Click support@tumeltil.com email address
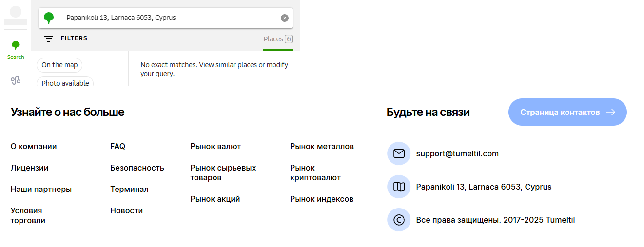Screen dimensions: 644x247 pos(457,153)
